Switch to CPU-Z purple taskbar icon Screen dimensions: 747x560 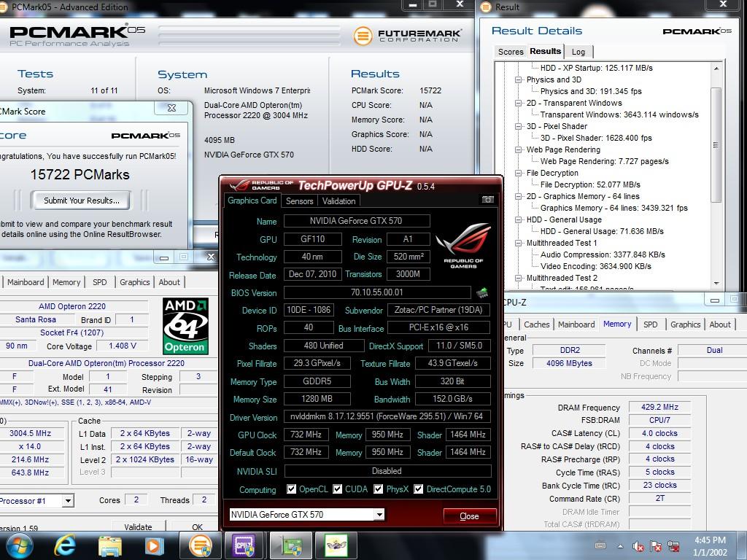(x=245, y=545)
